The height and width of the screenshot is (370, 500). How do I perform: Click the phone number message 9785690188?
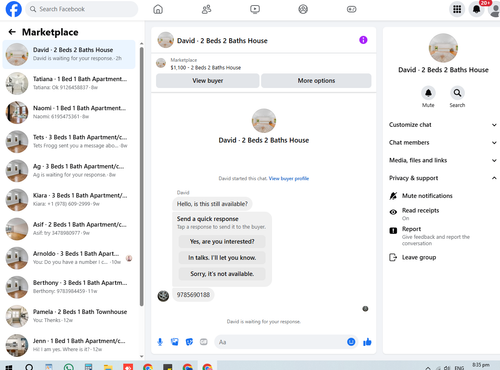click(x=193, y=295)
